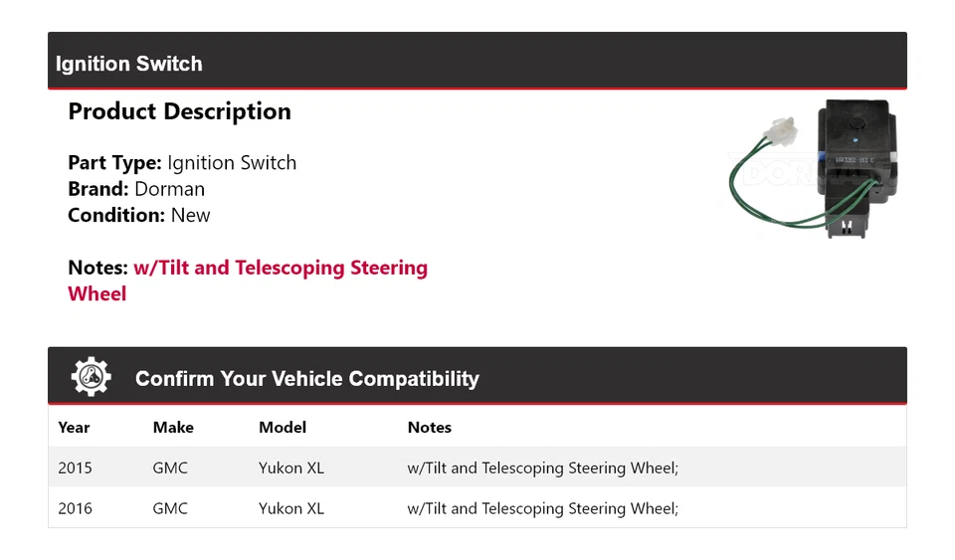
Task: Click the Year column header
Action: [74, 428]
